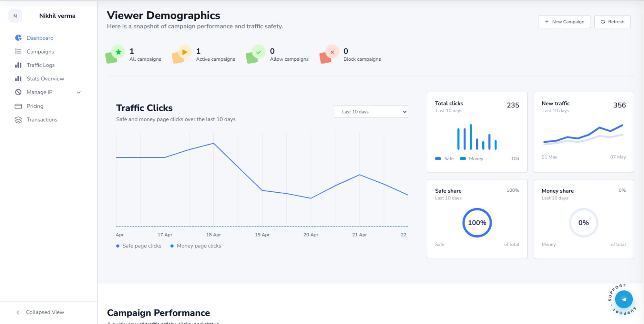This screenshot has width=644, height=324.
Task: Open the Dashboard menu item
Action: point(40,38)
